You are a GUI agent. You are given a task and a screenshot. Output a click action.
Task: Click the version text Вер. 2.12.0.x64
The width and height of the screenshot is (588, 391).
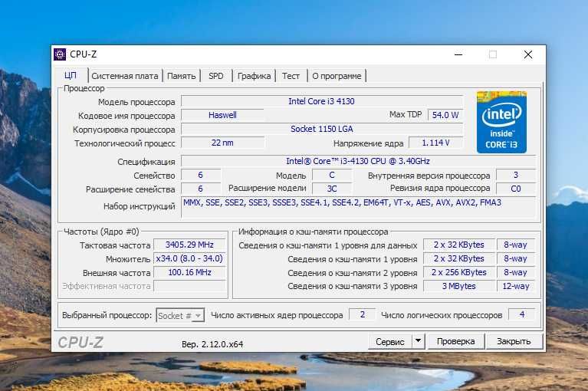tap(212, 344)
